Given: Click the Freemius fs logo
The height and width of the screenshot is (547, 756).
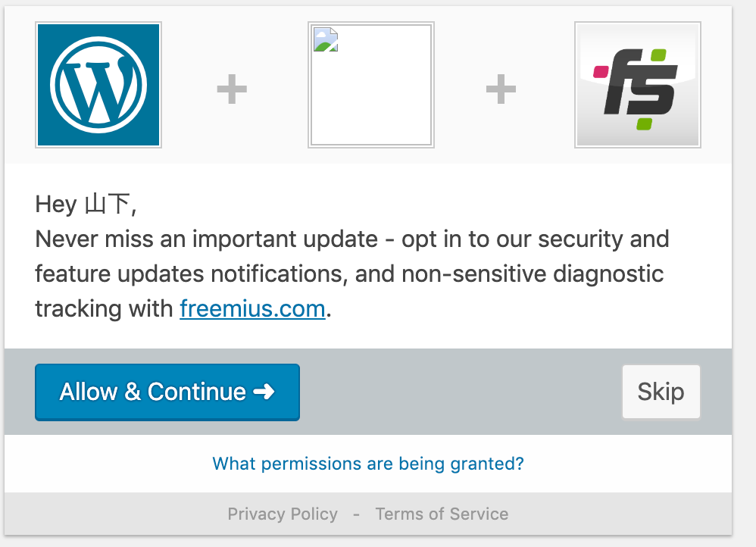Looking at the screenshot, I should [637, 85].
